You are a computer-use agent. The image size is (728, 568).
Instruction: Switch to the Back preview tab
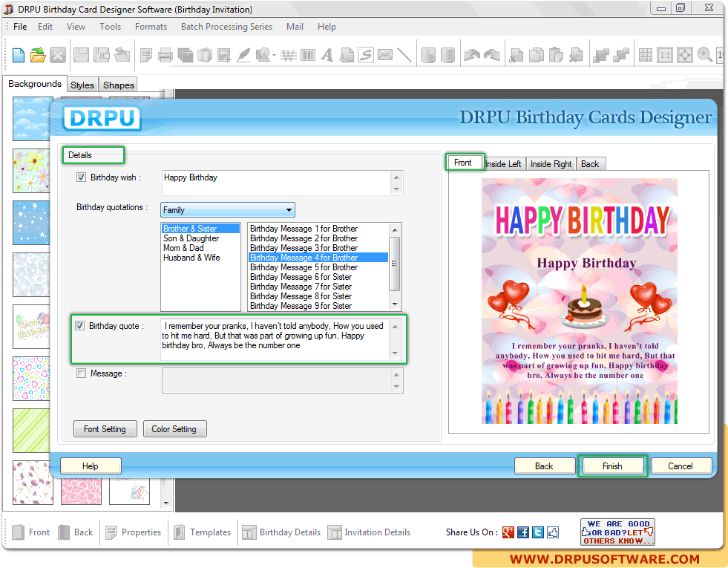click(x=590, y=164)
